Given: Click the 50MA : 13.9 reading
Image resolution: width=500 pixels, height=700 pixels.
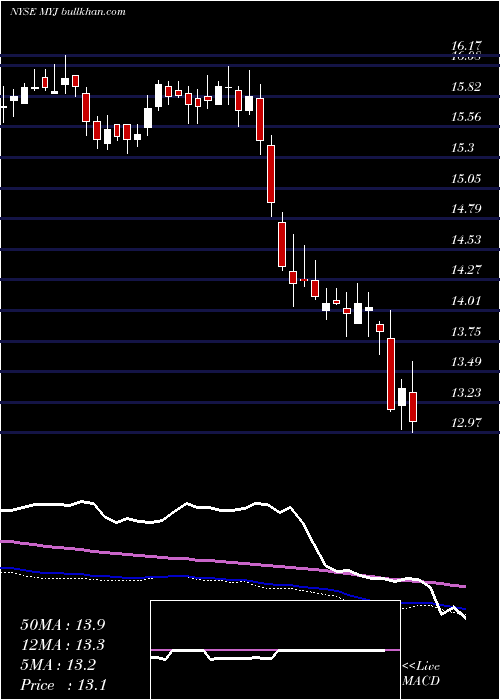Looking at the screenshot, I should [63, 625].
